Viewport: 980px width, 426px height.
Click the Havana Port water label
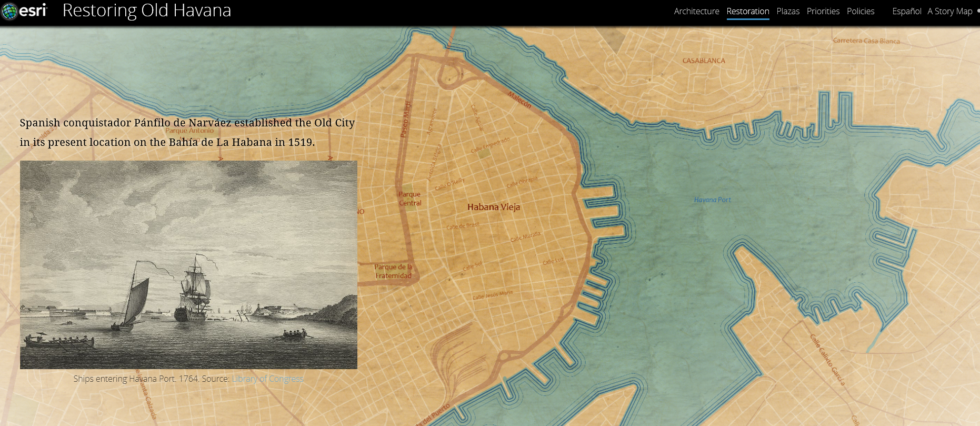(712, 200)
